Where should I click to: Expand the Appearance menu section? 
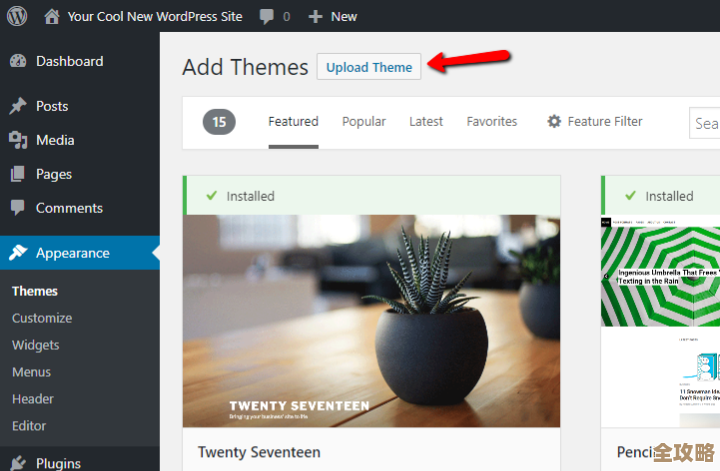(72, 253)
